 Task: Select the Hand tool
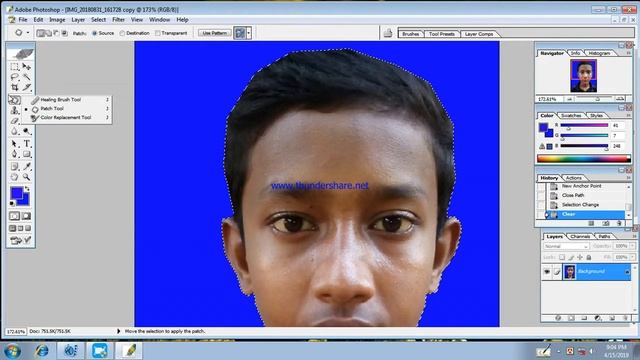tap(15, 177)
